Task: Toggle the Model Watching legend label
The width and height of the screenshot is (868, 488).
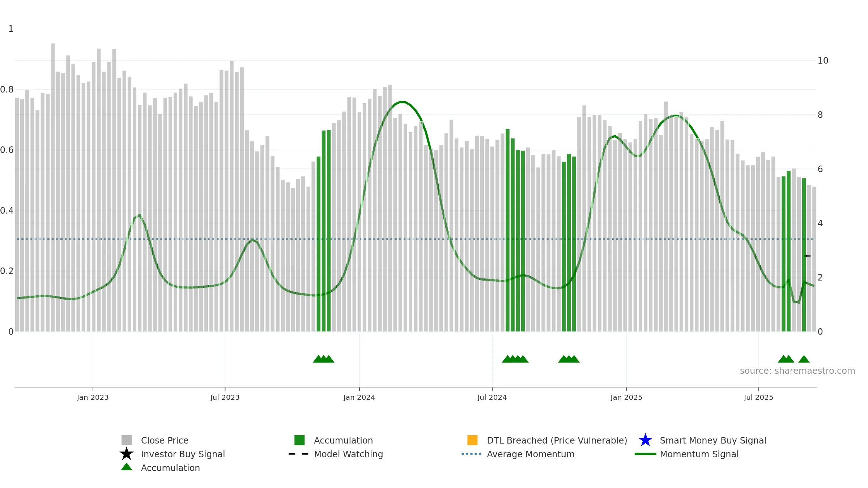Action: pyautogui.click(x=348, y=454)
